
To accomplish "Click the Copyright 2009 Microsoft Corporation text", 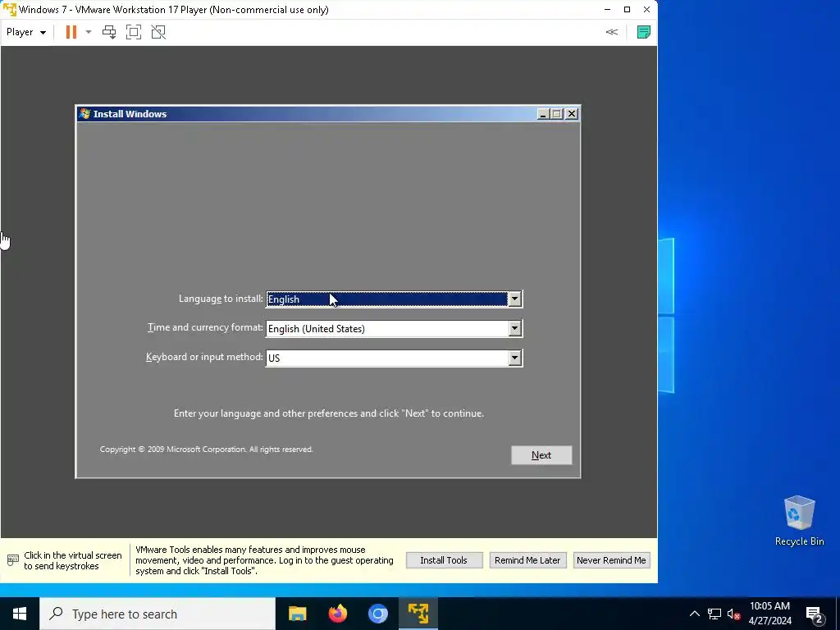I will 206,450.
